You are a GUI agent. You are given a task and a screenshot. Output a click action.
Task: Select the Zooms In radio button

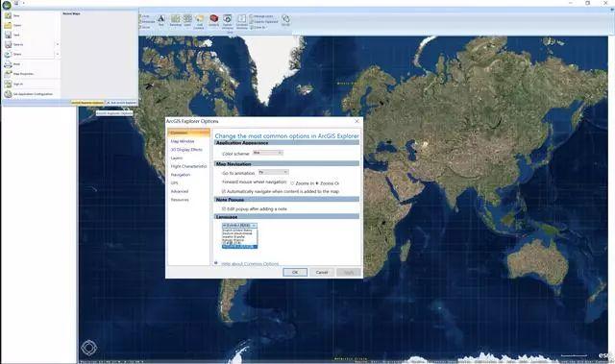(292, 183)
